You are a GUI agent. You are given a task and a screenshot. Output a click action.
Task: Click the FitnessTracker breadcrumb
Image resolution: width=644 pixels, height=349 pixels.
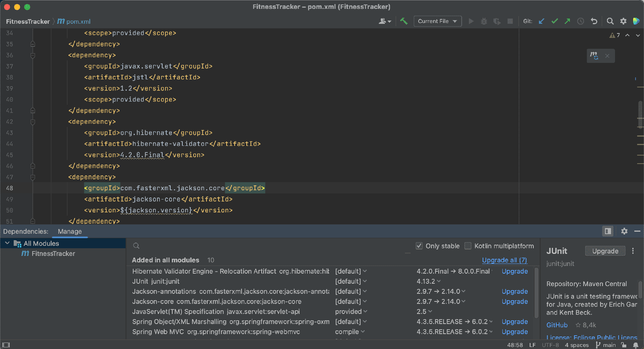point(28,21)
